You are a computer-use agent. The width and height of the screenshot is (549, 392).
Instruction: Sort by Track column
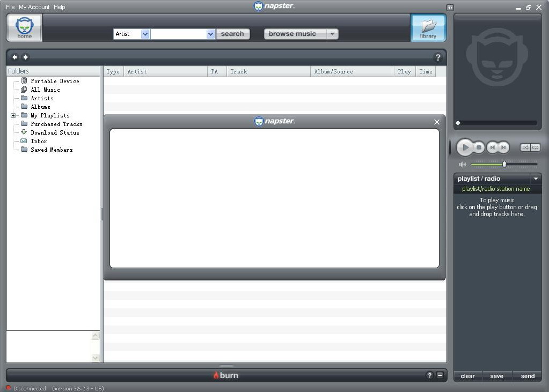pos(268,71)
